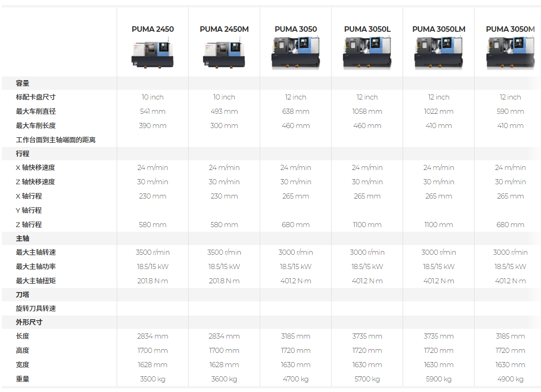Select the 主轴 section header
Viewport: 541px width, 392px height.
pyautogui.click(x=23, y=238)
